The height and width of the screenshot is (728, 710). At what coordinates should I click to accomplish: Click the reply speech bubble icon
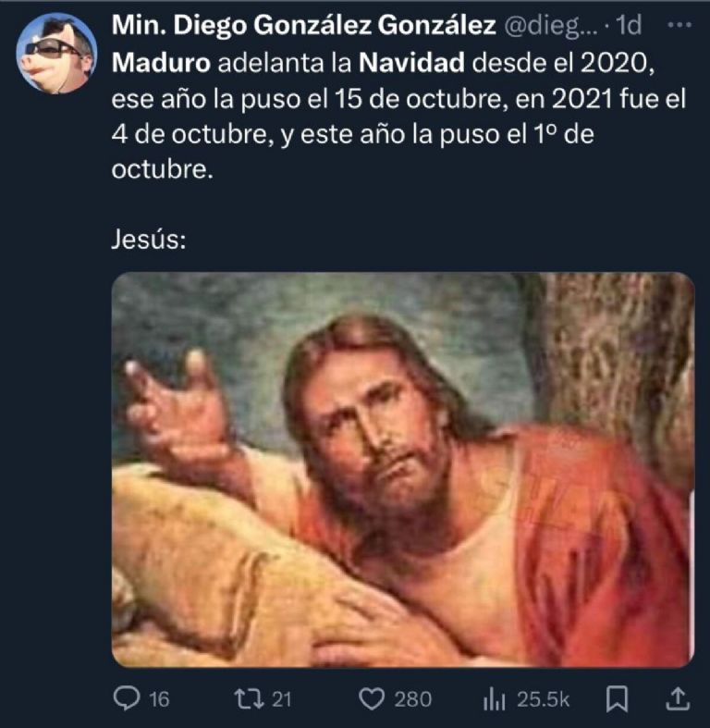point(125,699)
